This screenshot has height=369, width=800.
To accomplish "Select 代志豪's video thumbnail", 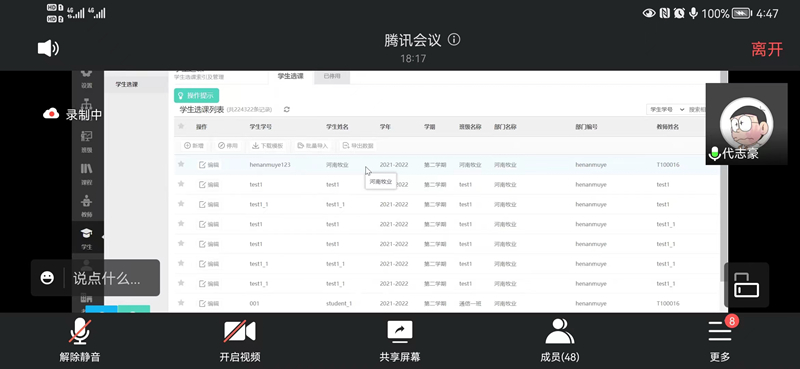I will tap(746, 124).
